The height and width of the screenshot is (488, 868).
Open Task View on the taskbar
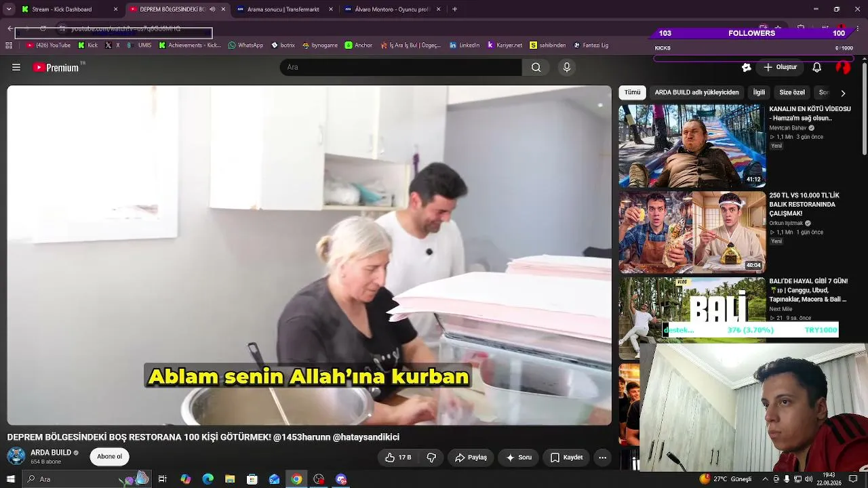coord(163,479)
